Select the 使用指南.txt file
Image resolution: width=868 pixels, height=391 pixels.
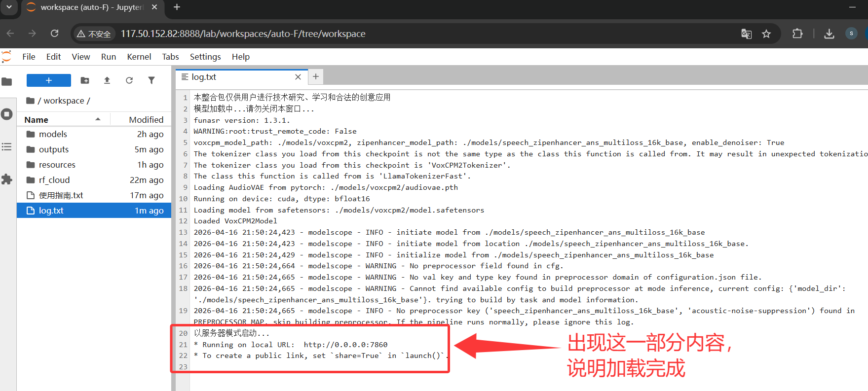pyautogui.click(x=61, y=195)
